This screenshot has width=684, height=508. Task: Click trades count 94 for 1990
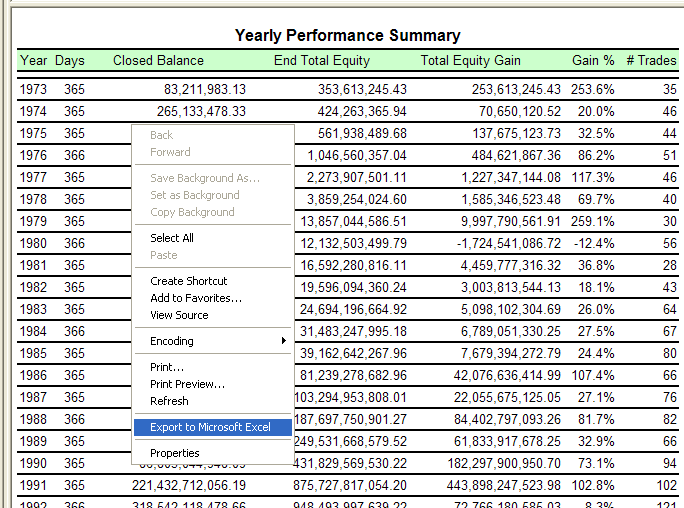coord(670,463)
